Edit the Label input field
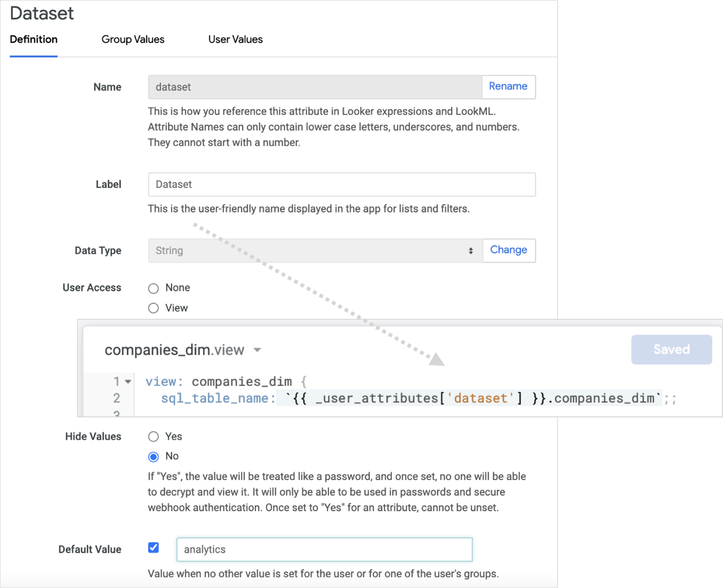The height and width of the screenshot is (588, 723). (x=342, y=184)
